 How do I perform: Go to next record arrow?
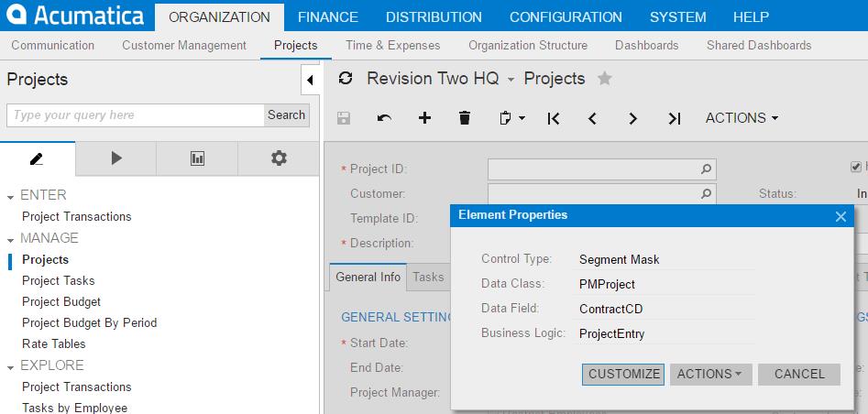tap(633, 118)
